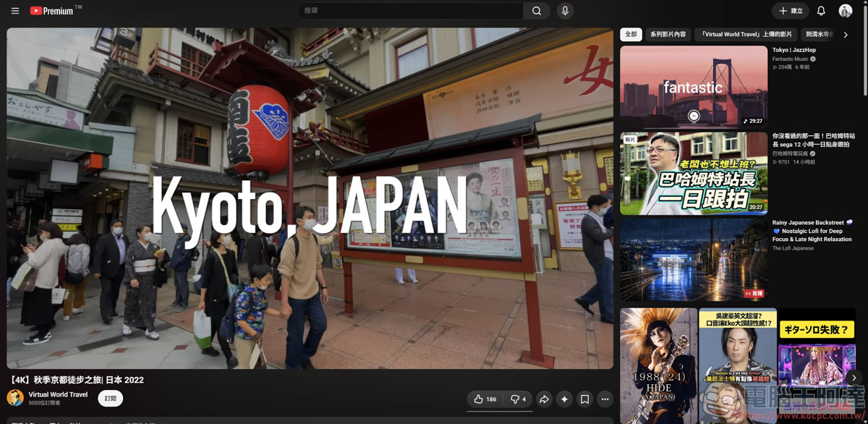868x424 pixels.
Task: Focus the 搜尋 search field
Action: [411, 11]
